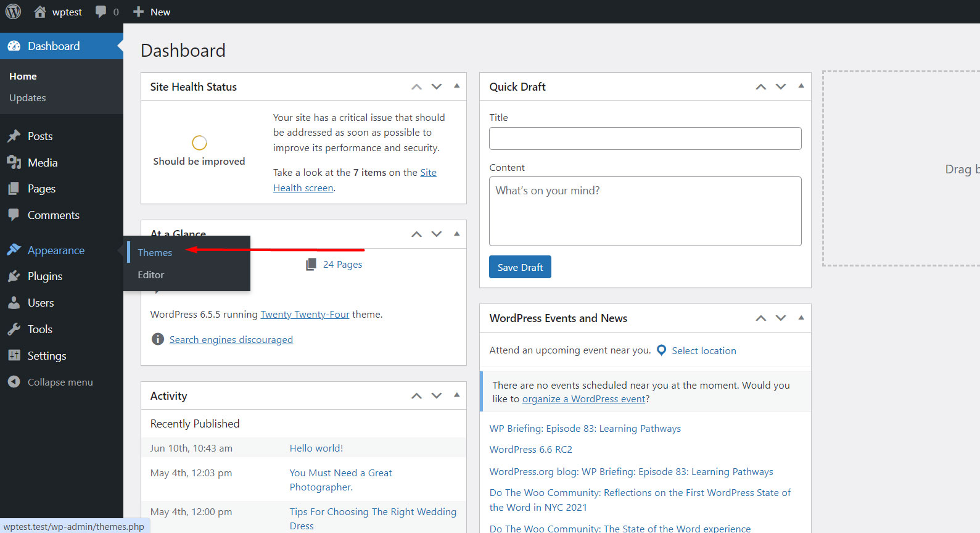Click the Plugins plug icon
The height and width of the screenshot is (533, 980).
tap(14, 276)
